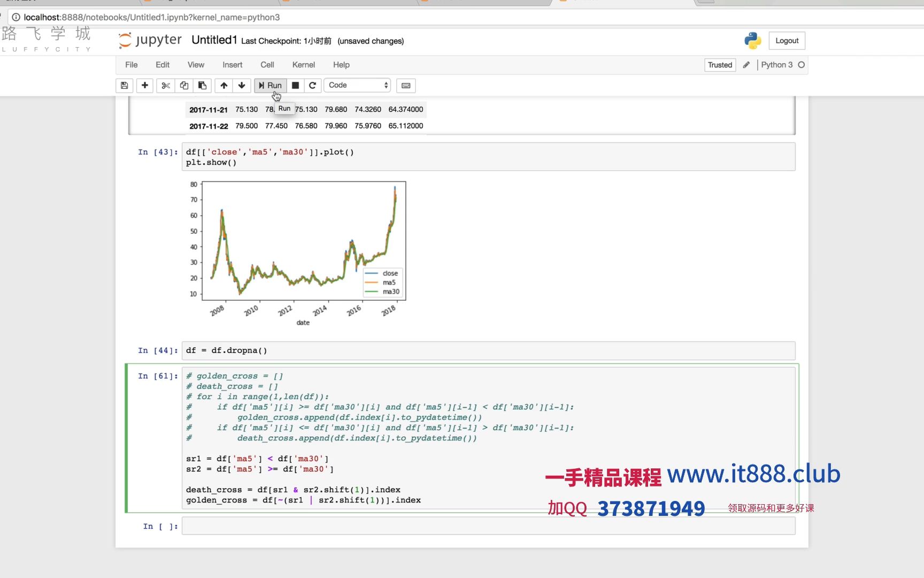Image resolution: width=924 pixels, height=578 pixels.
Task: Open the cell type dropdown showing Code
Action: pos(357,85)
